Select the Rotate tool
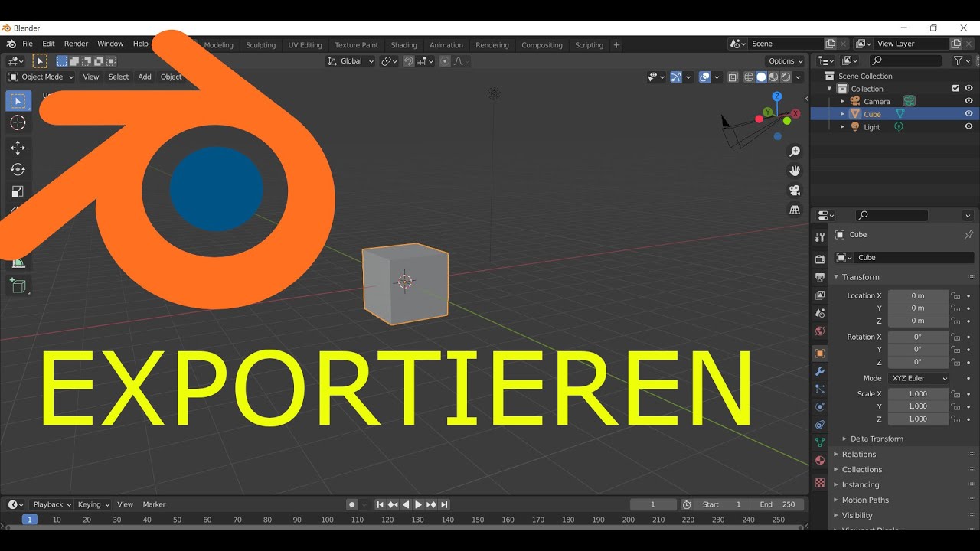The image size is (980, 551). point(18,170)
